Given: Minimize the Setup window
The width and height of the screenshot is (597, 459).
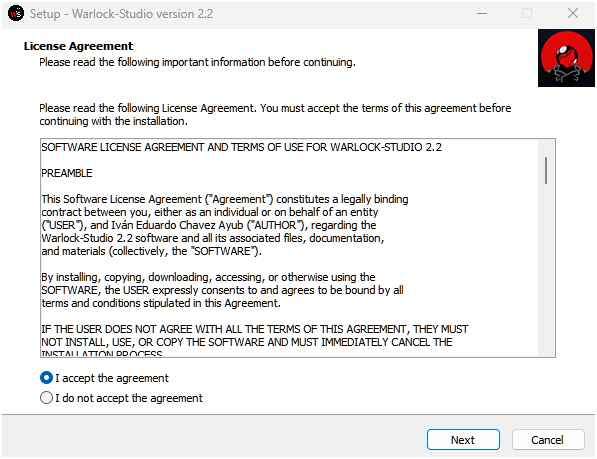Looking at the screenshot, I should [482, 14].
